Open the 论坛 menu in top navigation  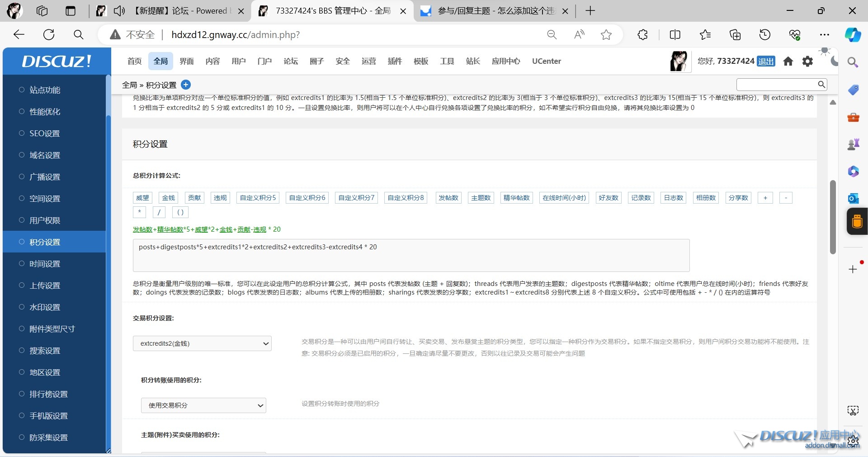291,61
